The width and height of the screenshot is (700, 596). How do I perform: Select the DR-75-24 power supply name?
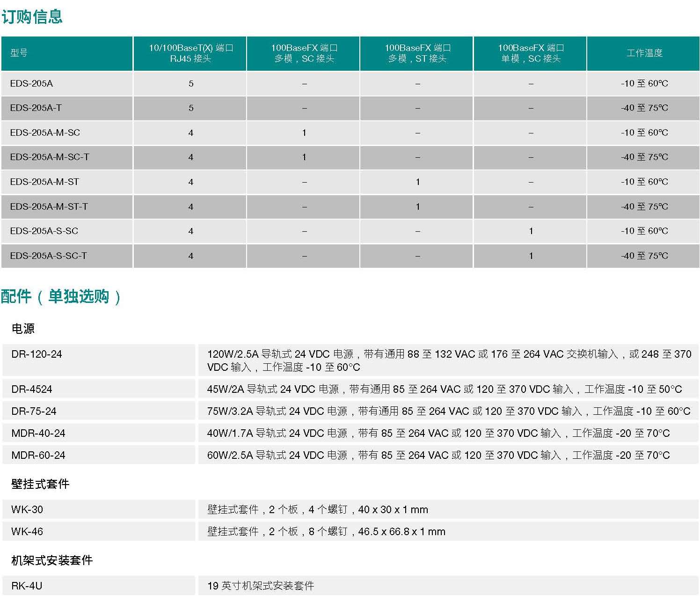point(34,411)
